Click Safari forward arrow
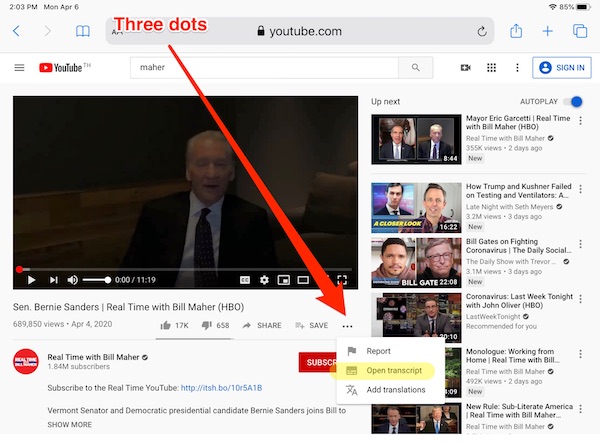Screen dimensions: 600x446 click(47, 31)
